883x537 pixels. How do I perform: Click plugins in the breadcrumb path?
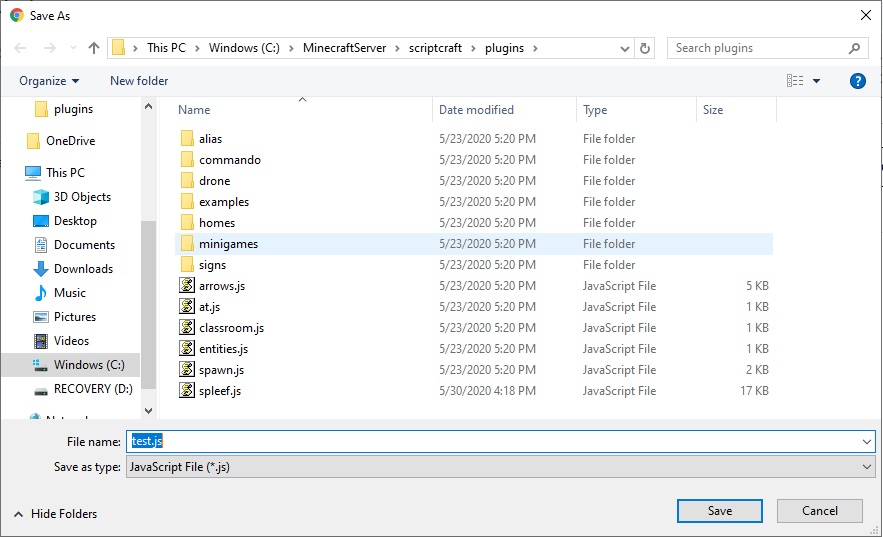coord(505,48)
